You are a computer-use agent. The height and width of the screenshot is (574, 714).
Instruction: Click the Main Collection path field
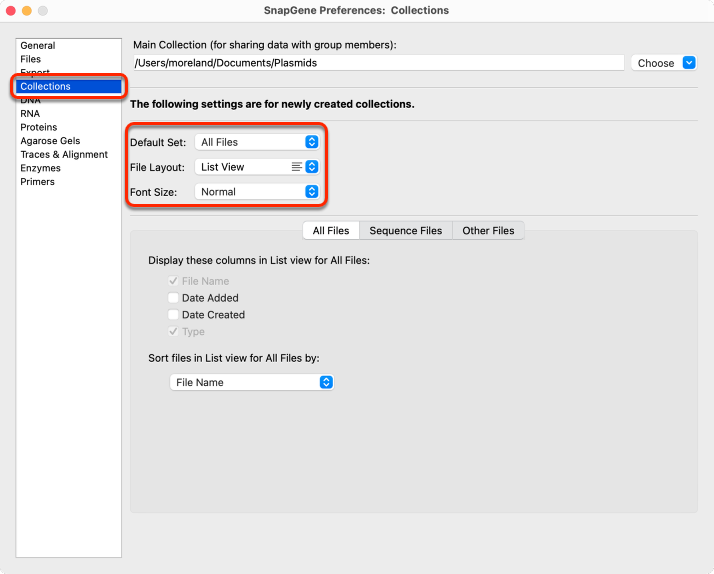click(378, 63)
